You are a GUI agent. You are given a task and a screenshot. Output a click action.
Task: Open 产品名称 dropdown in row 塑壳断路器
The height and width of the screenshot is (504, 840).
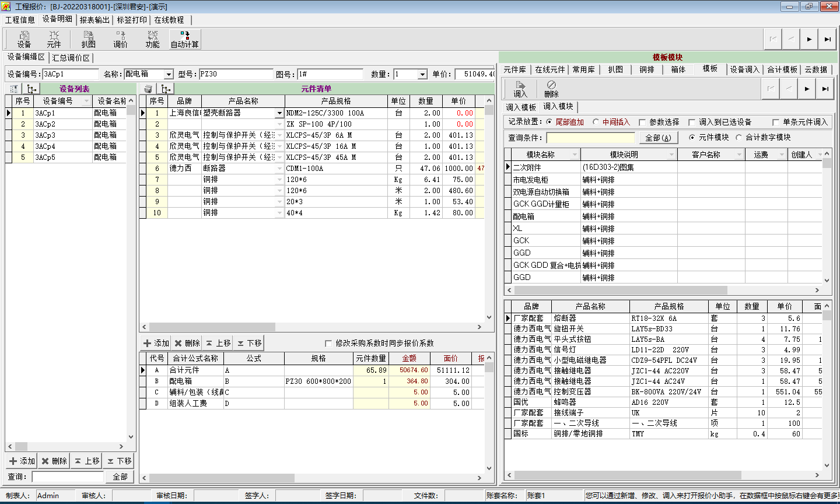pos(280,113)
